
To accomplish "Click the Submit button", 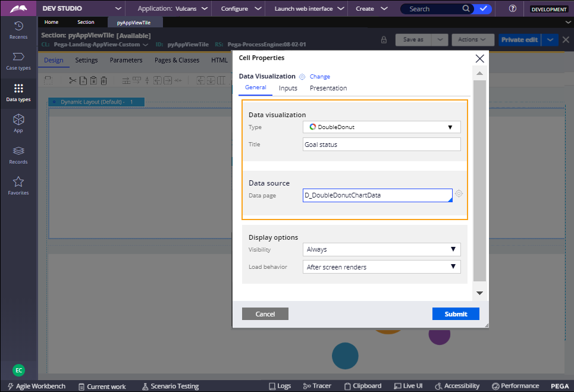I will point(455,314).
